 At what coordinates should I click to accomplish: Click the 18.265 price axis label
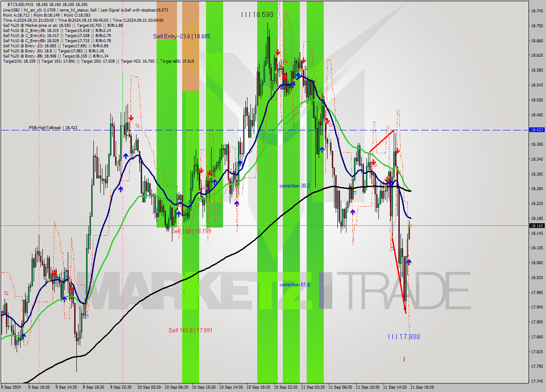537,188
